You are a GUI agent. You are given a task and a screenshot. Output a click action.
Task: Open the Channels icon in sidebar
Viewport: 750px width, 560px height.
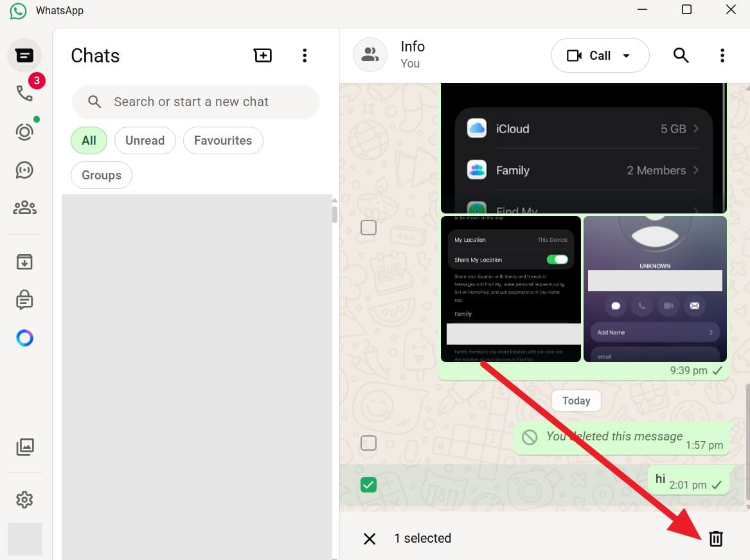24,170
